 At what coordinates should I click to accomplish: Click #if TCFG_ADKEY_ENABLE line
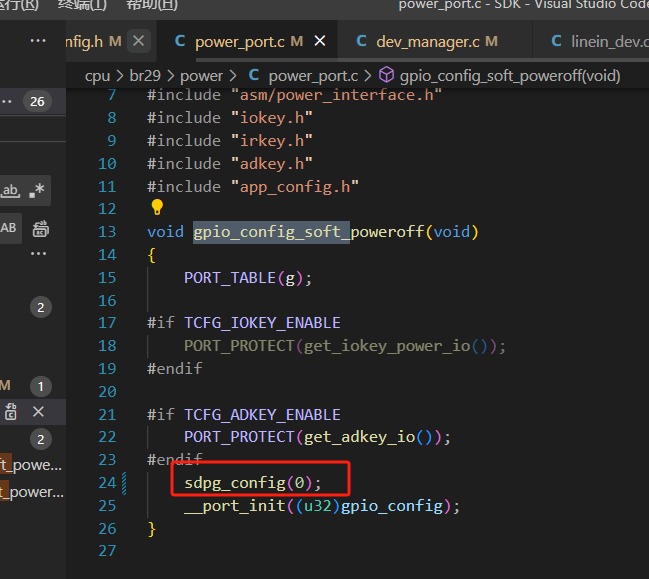244,415
